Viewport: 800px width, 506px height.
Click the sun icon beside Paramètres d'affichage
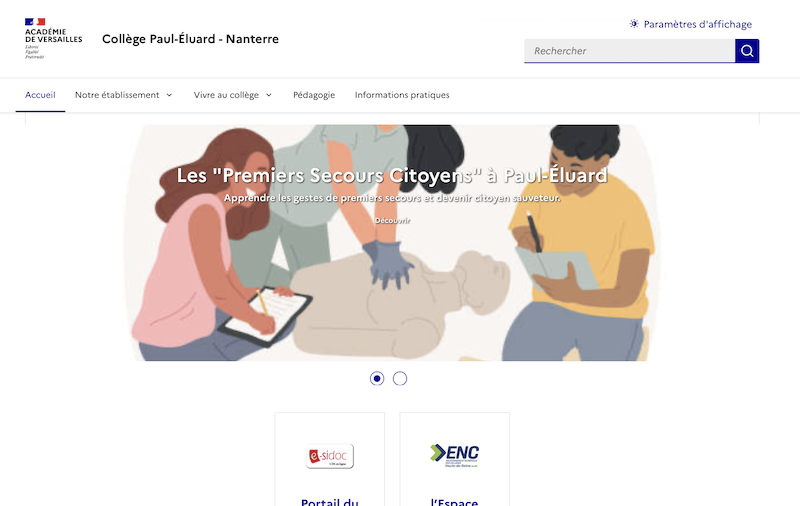pyautogui.click(x=634, y=24)
